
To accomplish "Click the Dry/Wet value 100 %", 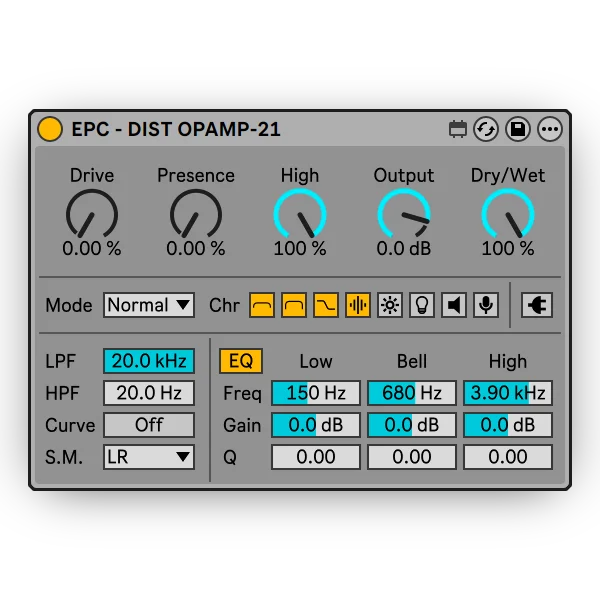I will (508, 248).
